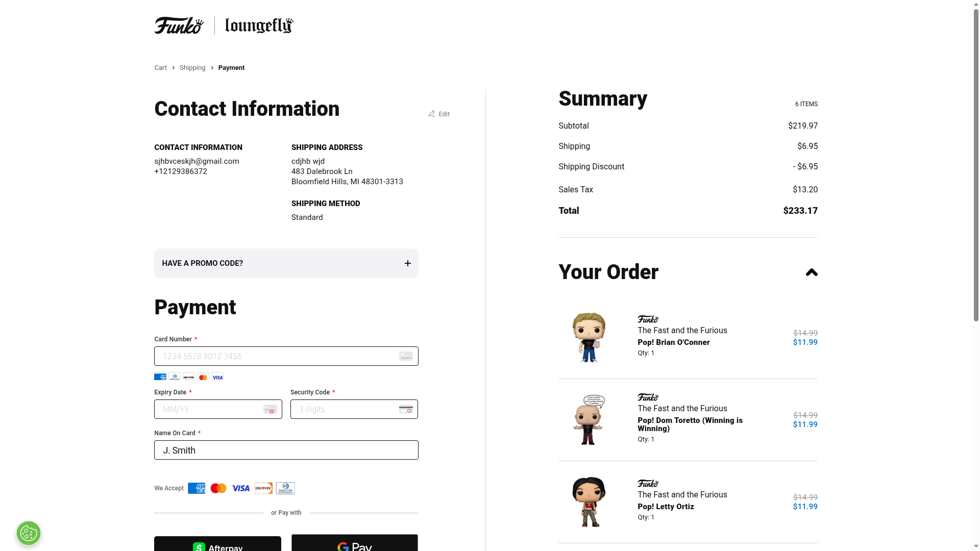
Task: Click Visa icon in We Accept row
Action: pyautogui.click(x=240, y=488)
